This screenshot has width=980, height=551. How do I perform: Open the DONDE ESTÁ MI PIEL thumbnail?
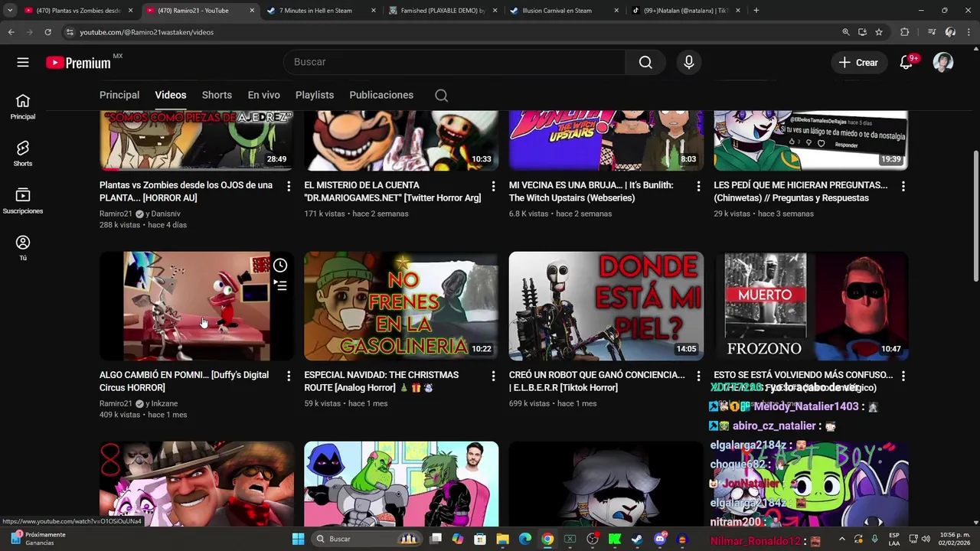coord(606,306)
